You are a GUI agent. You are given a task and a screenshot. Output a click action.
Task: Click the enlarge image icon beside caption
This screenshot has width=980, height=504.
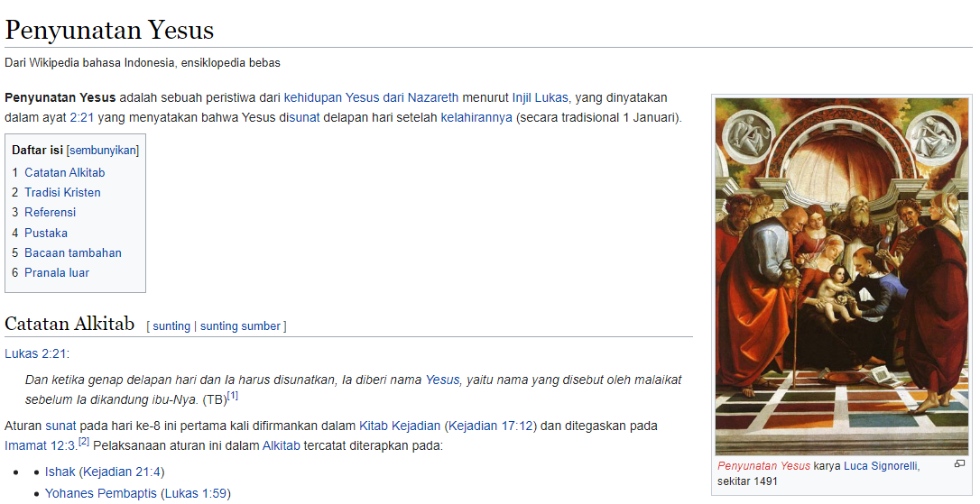tap(959, 463)
